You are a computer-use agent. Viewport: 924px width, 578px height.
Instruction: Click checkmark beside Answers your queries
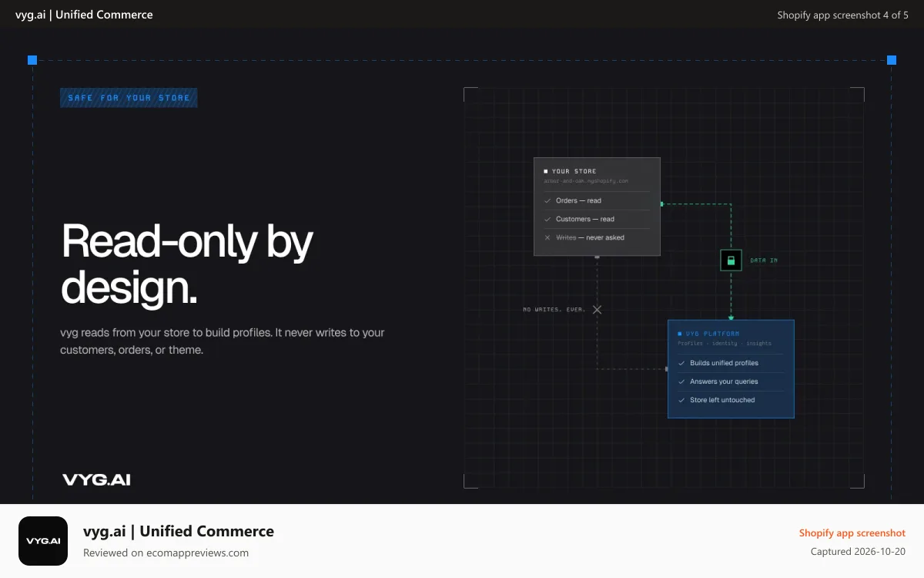pos(681,381)
